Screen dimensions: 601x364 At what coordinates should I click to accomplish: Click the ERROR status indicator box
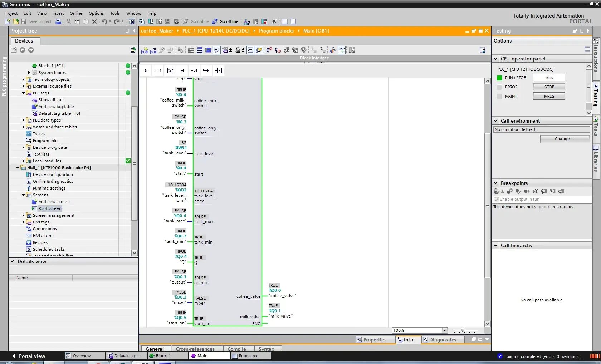[499, 87]
